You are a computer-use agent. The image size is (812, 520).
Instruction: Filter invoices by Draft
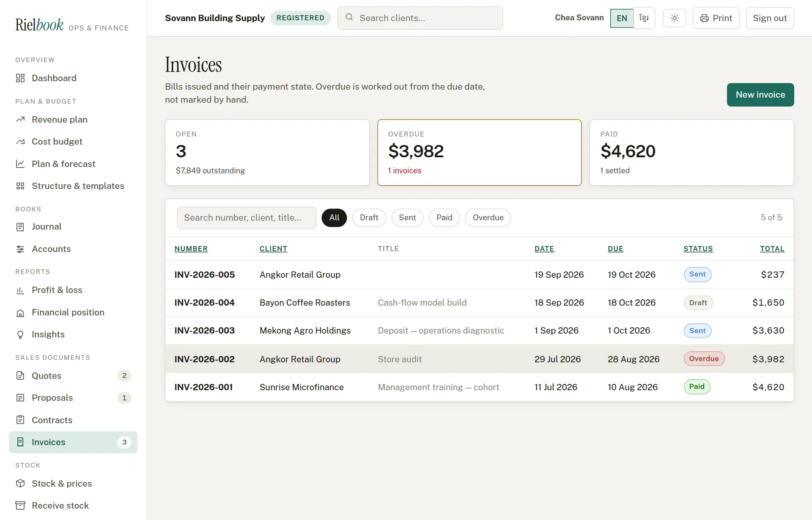tap(369, 218)
